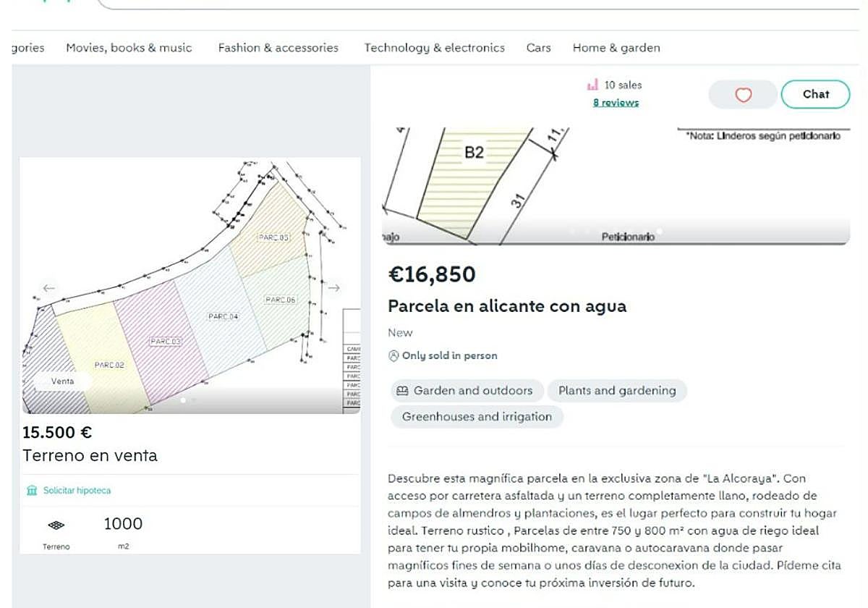Click the Plants and gardening tag
The height and width of the screenshot is (608, 868).
[616, 391]
